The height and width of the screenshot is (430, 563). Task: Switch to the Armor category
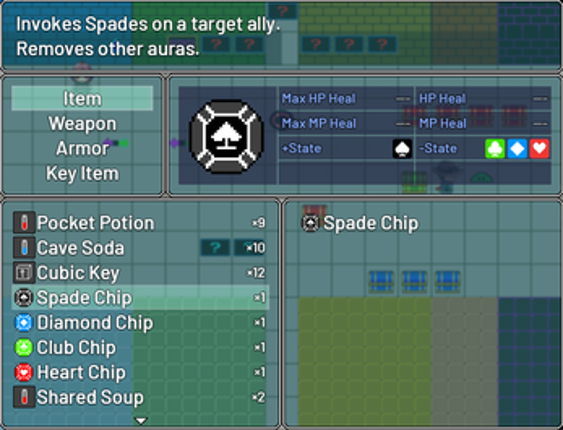tap(82, 149)
